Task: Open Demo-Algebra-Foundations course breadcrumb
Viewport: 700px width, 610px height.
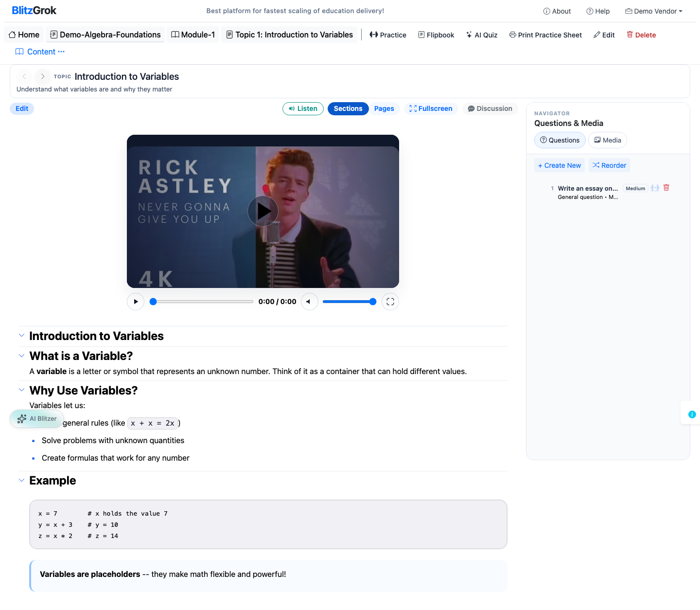Action: tap(105, 35)
